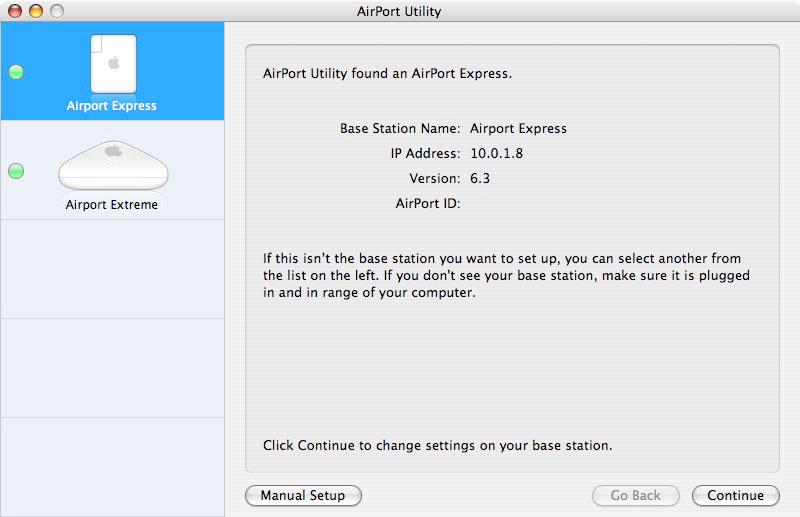
Task: Click the IP address value 10.0.1.8
Action: pos(496,153)
